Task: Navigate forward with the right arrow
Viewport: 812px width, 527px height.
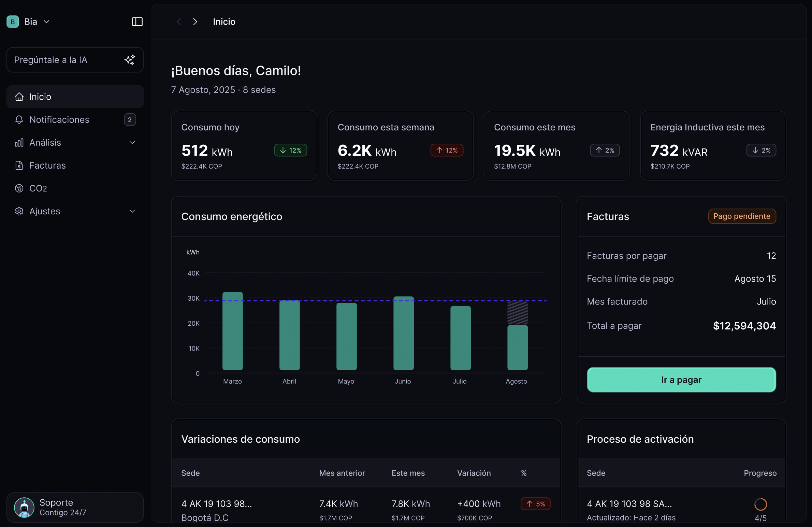Action: click(195, 22)
